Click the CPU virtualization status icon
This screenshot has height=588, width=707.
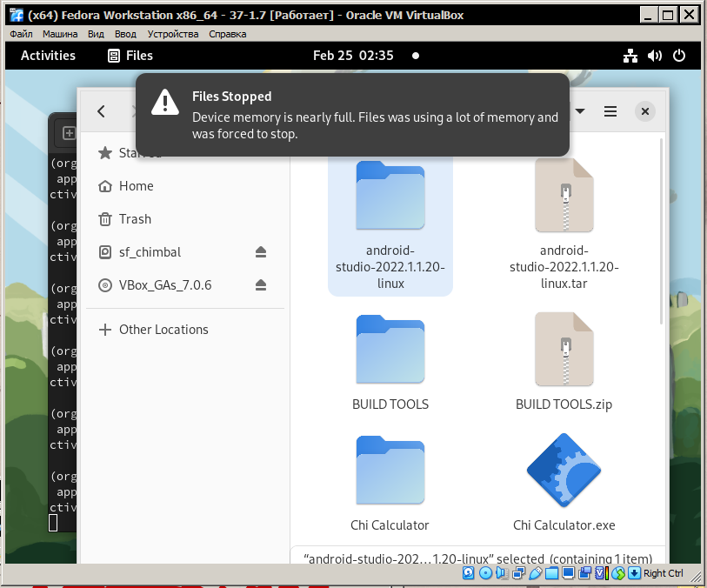pyautogui.click(x=602, y=573)
